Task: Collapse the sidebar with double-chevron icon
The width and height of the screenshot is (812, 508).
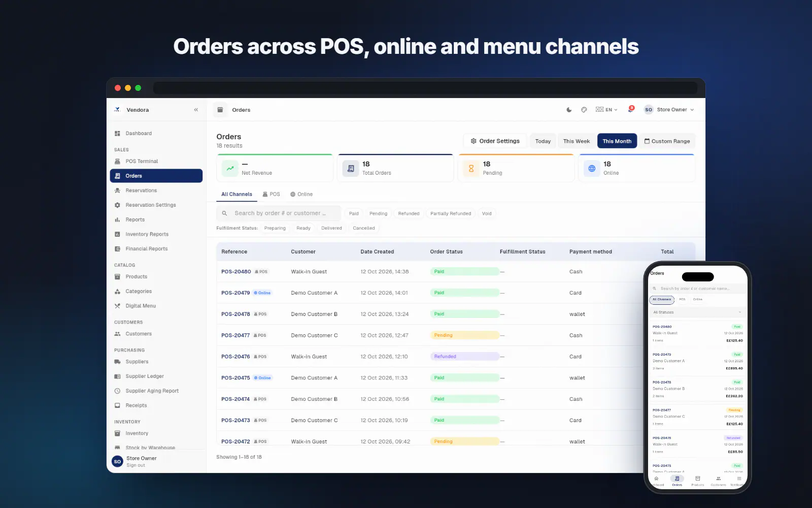Action: pyautogui.click(x=196, y=110)
